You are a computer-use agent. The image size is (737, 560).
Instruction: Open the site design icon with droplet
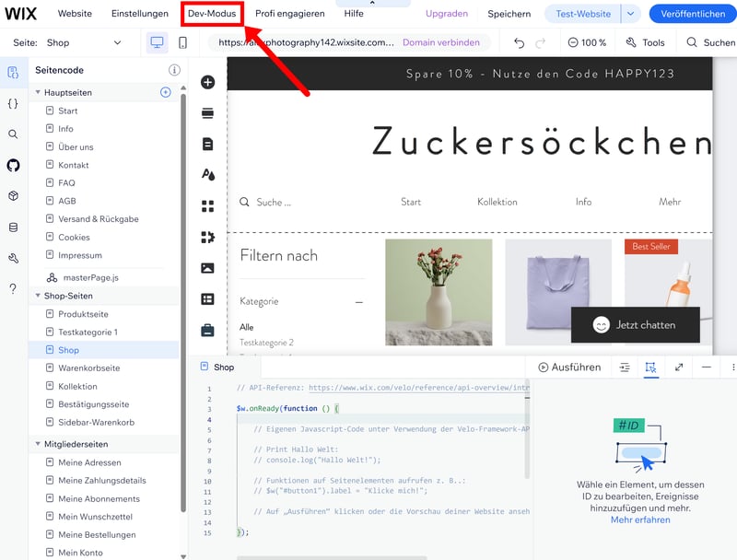(x=208, y=175)
